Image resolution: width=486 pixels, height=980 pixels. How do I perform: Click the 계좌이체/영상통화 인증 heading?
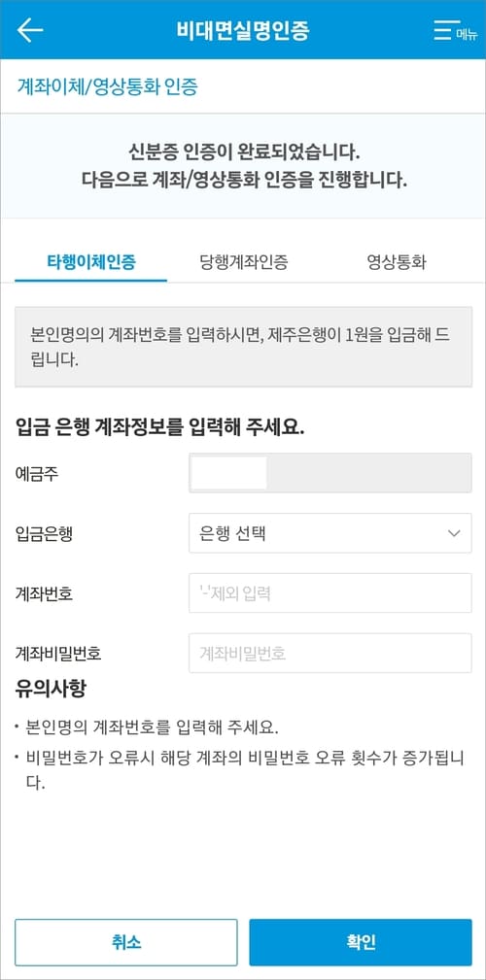click(107, 86)
